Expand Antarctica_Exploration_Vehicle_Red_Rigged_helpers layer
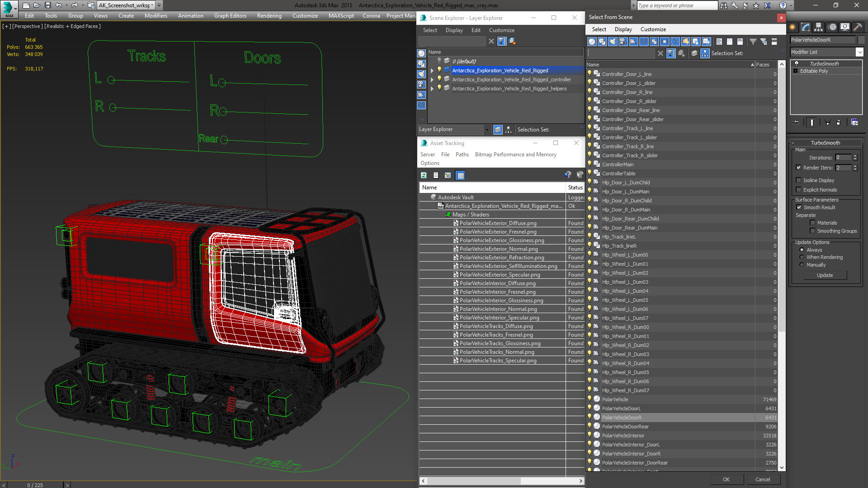Viewport: 868px width, 488px height. click(x=432, y=89)
